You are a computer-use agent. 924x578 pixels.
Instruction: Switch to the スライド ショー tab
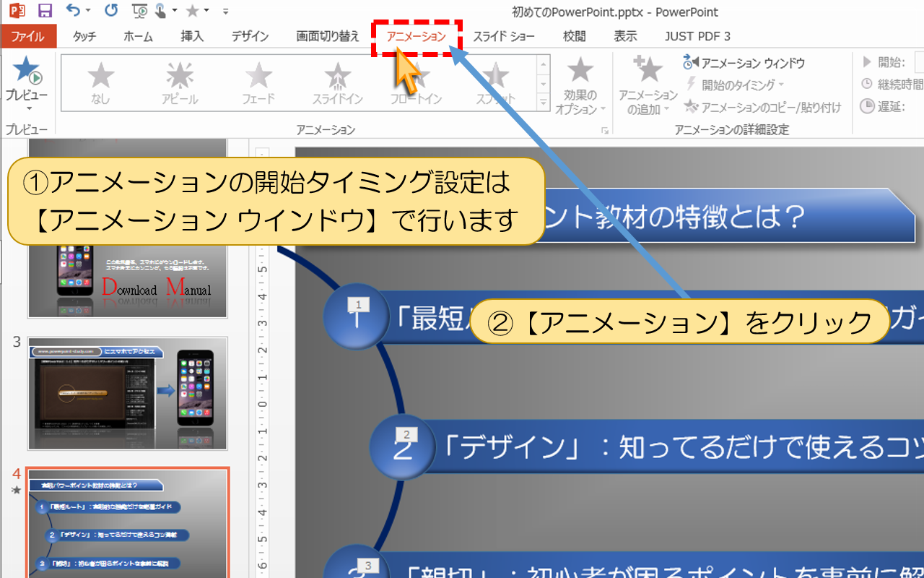[504, 36]
